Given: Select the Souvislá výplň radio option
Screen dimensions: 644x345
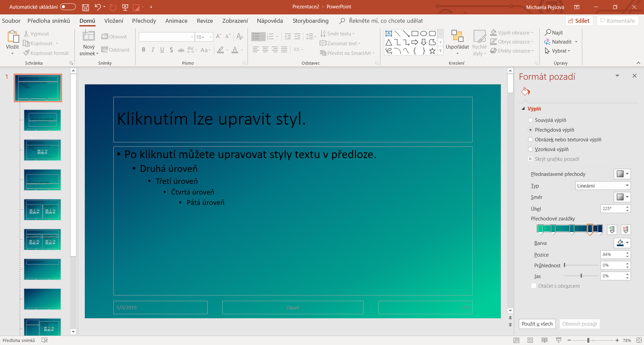Looking at the screenshot, I should coord(530,120).
